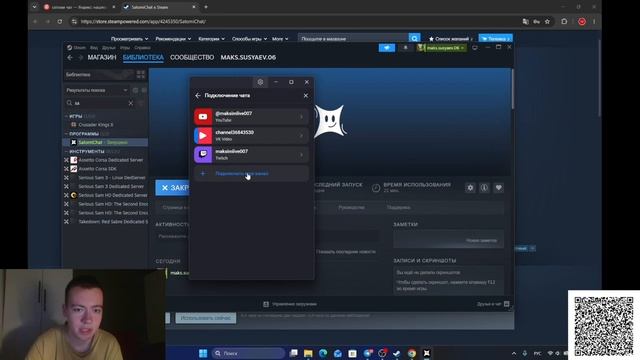The width and height of the screenshot is (640, 360).
Task: Open maks.susyaev.06 account dropdown
Action: click(x=441, y=48)
